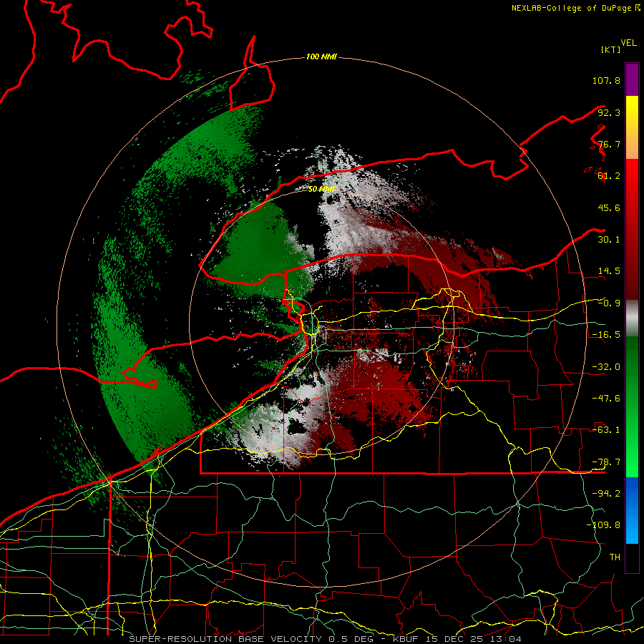
Task: Click the 50 NMI range ring label
Action: click(321, 189)
